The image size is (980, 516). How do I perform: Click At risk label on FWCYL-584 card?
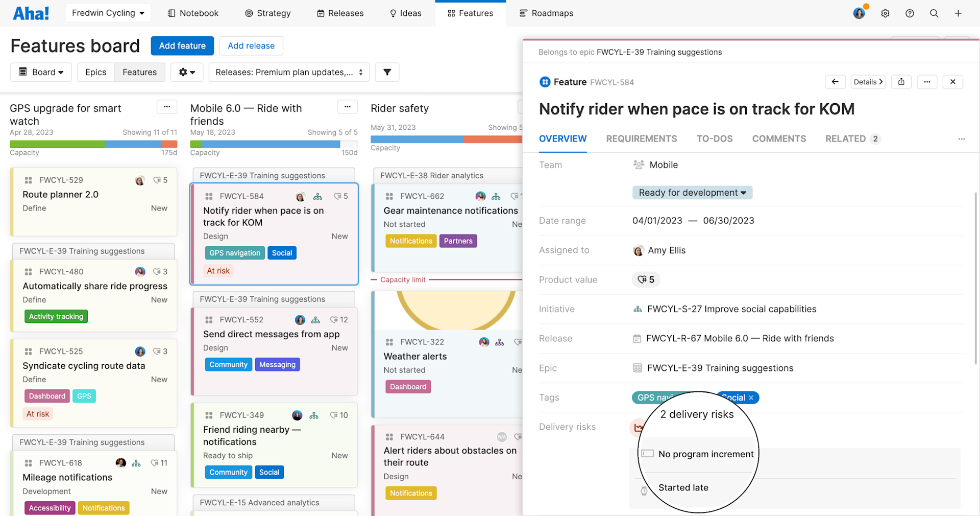218,271
